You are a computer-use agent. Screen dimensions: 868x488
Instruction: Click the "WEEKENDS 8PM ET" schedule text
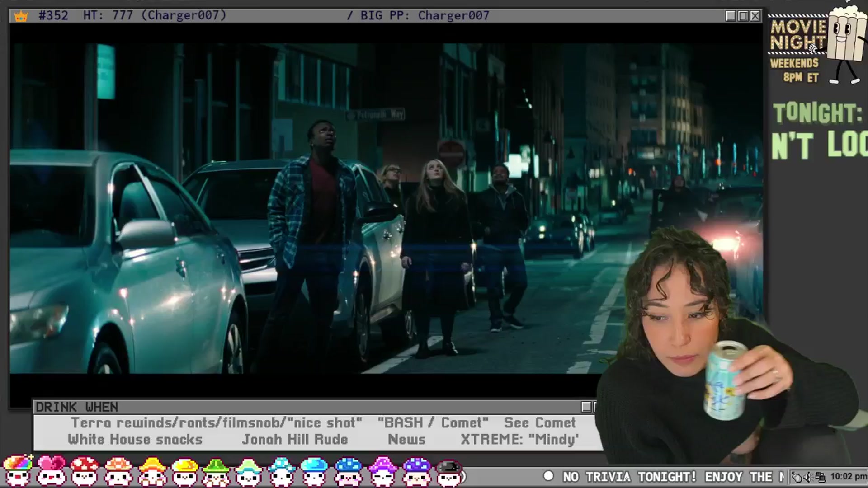point(795,70)
